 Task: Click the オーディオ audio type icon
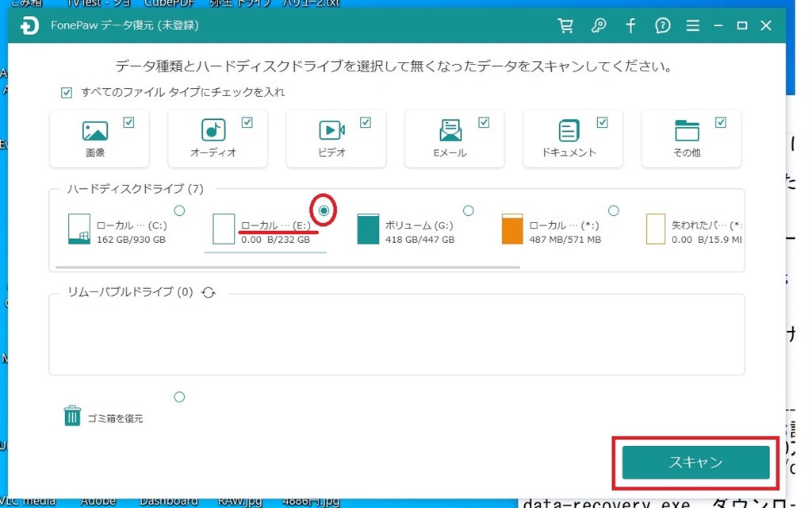point(213,130)
